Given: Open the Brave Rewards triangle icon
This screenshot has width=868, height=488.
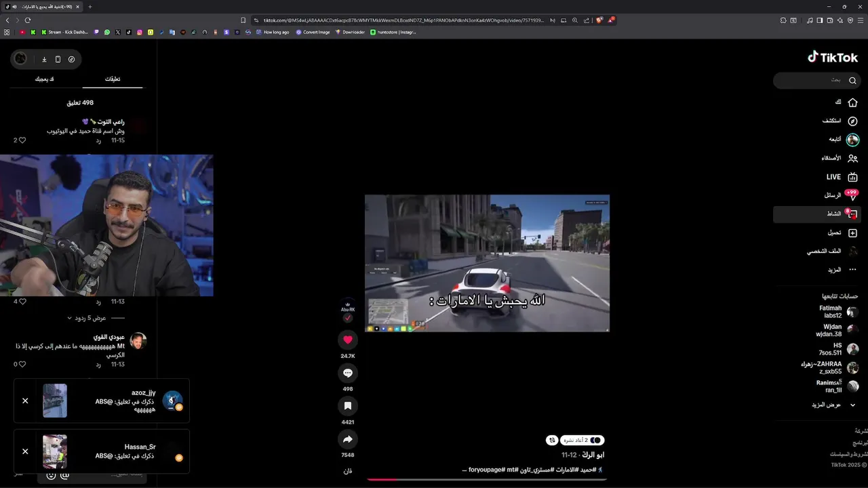Looking at the screenshot, I should (611, 20).
